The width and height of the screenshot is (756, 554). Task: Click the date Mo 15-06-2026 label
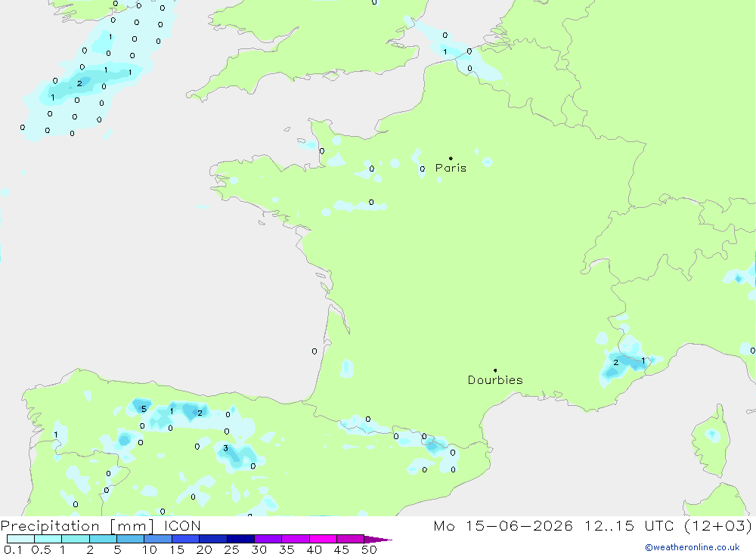point(503,525)
